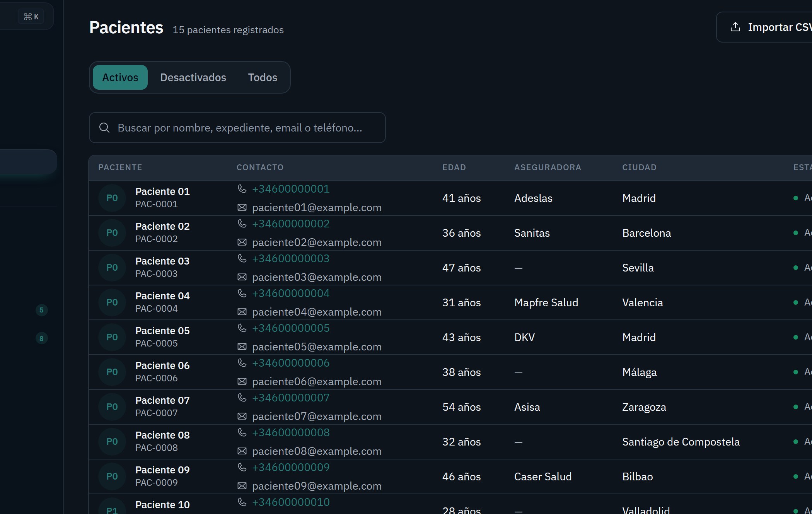Click the envelope icon for Paciente 09
The height and width of the screenshot is (514, 812).
(242, 486)
